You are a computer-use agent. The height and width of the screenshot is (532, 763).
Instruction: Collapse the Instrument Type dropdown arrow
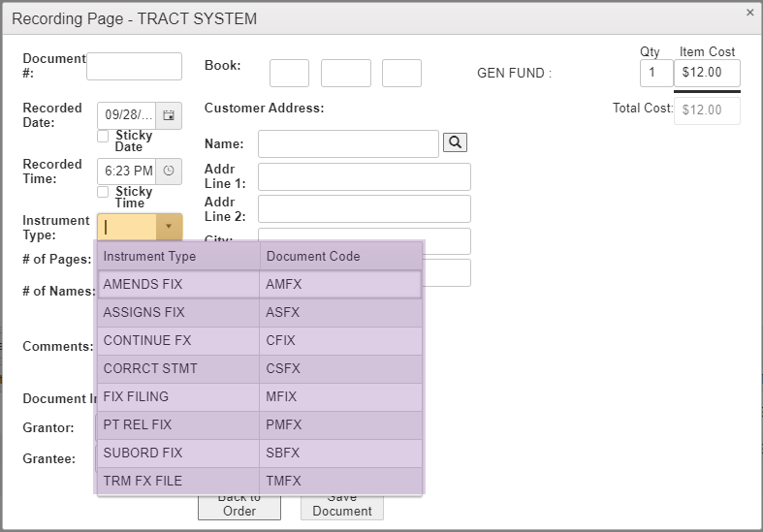(169, 227)
